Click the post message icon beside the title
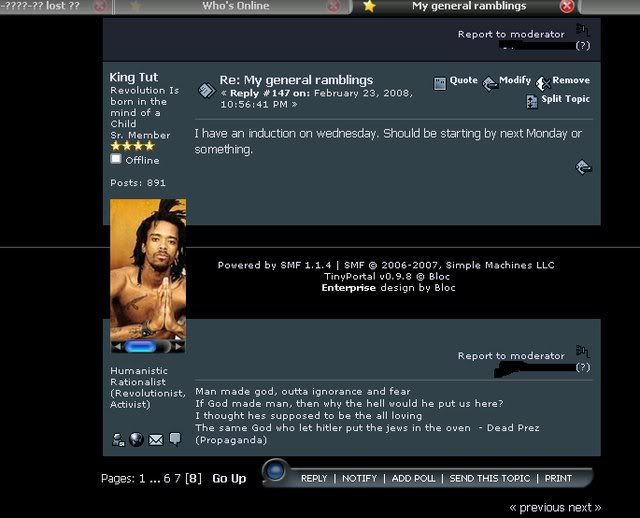640x518 pixels. click(x=206, y=89)
